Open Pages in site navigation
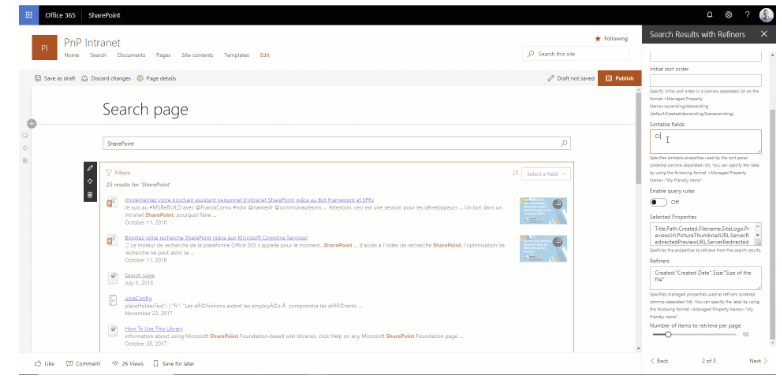The height and width of the screenshot is (383, 782). 163,55
